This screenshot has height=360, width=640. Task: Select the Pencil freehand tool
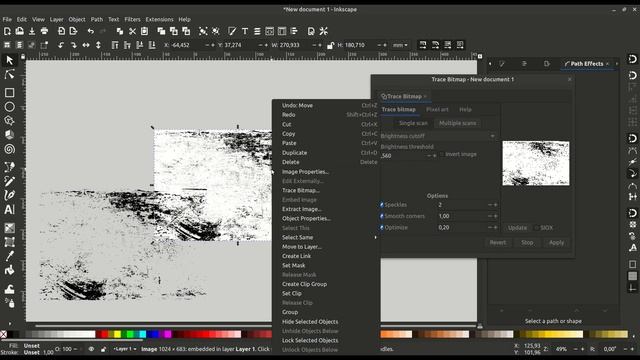pyautogui.click(x=9, y=181)
